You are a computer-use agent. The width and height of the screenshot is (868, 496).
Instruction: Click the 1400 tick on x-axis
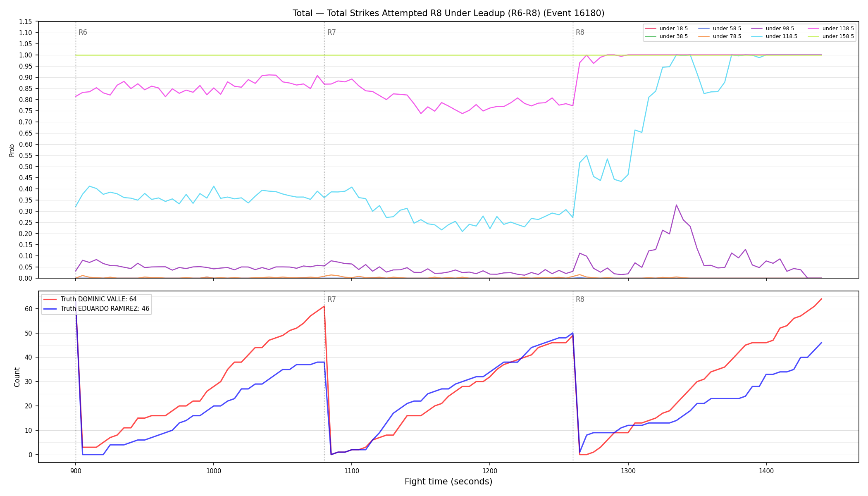766,471
